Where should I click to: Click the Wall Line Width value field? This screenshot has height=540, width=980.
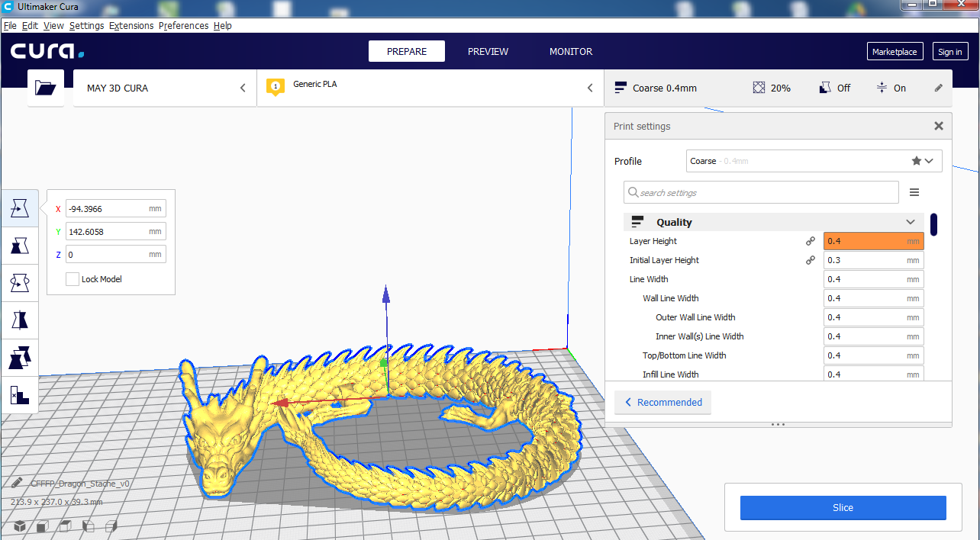[x=873, y=298]
